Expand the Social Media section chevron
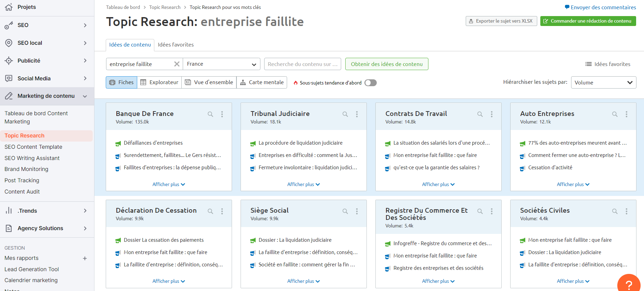Screen dimensions: 644x291 [x=85, y=78]
